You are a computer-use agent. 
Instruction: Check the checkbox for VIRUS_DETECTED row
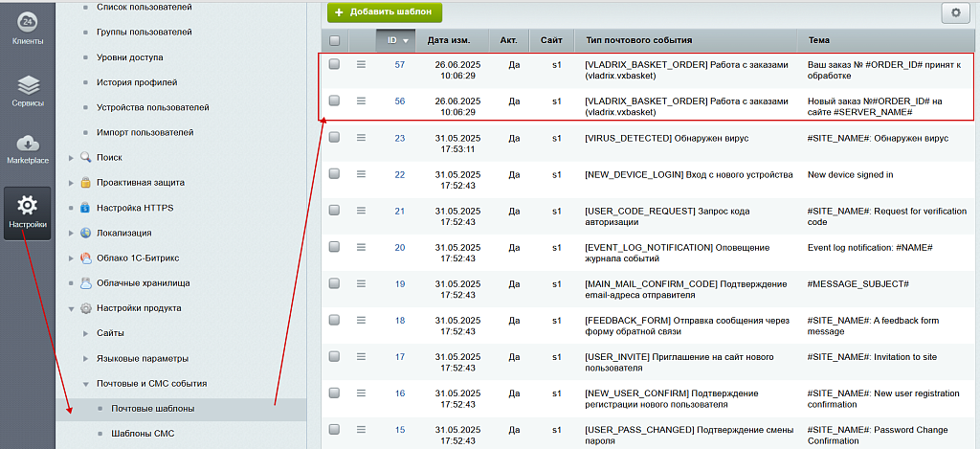[334, 138]
